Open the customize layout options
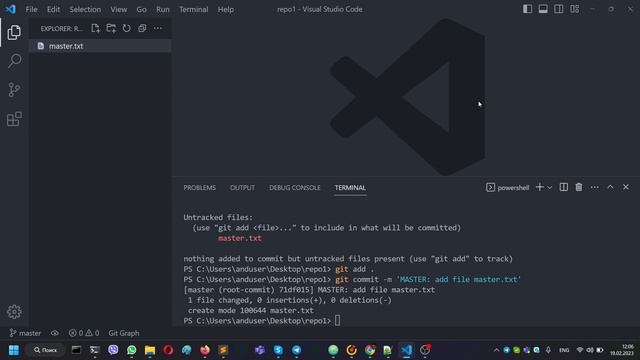The image size is (640, 360). coord(575,9)
